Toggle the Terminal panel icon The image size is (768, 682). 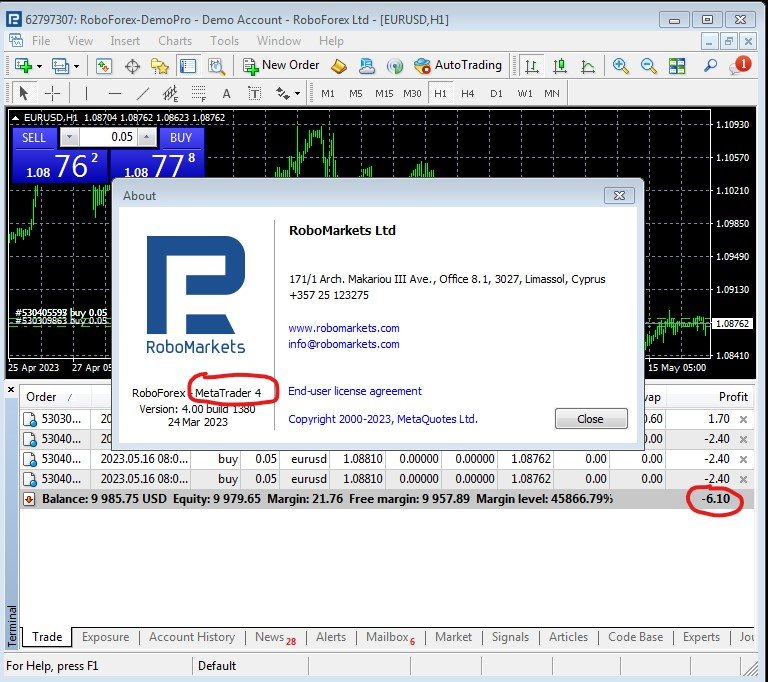(x=188, y=66)
